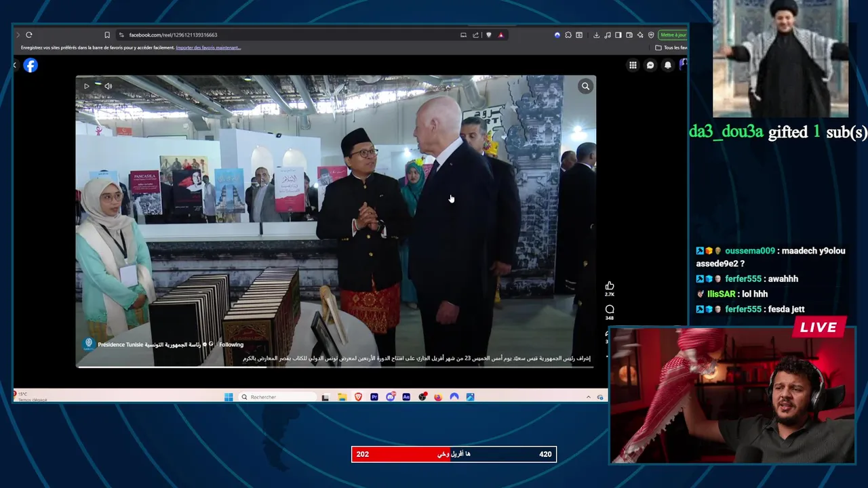Play the reel video
The width and height of the screenshot is (868, 488).
86,86
